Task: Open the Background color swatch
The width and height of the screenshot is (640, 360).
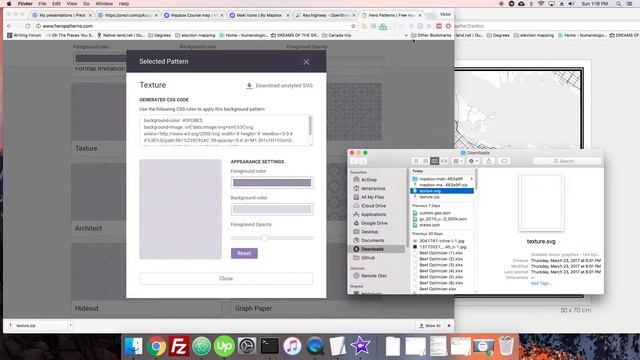Action: [272, 209]
